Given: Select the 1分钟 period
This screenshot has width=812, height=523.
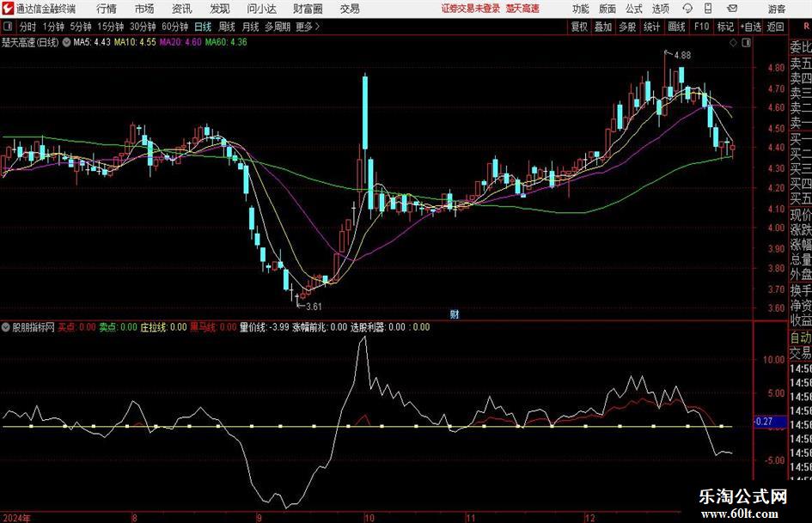Looking at the screenshot, I should click(53, 27).
